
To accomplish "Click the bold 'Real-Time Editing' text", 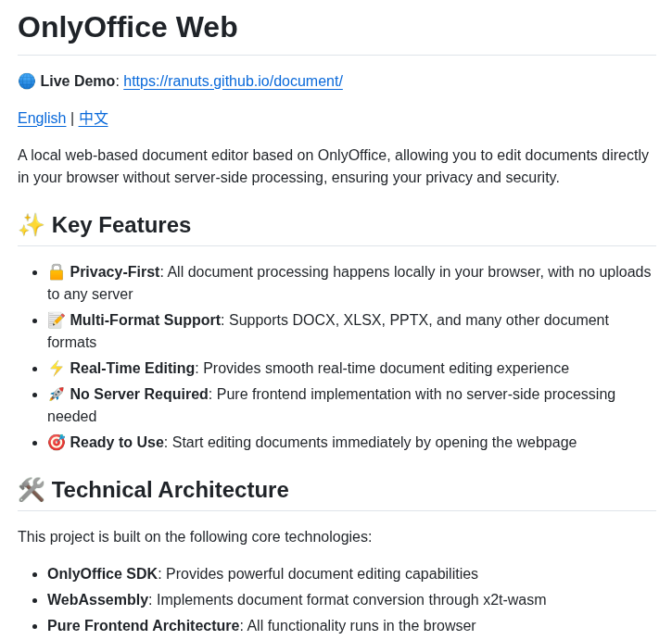I will click(133, 368).
